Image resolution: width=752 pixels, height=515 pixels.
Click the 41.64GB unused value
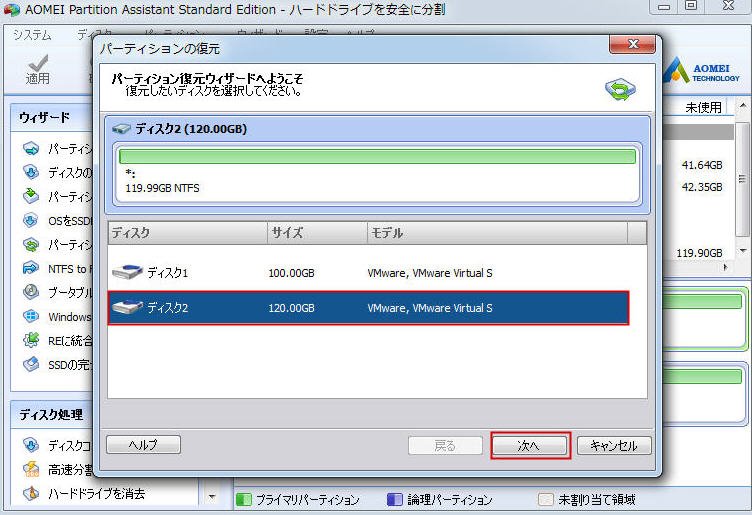702,165
